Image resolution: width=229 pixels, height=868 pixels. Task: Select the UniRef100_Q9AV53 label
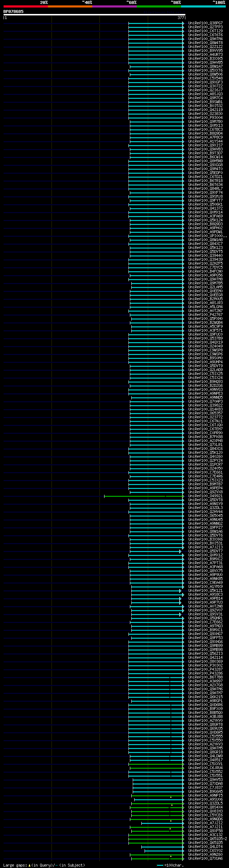pos(205,780)
